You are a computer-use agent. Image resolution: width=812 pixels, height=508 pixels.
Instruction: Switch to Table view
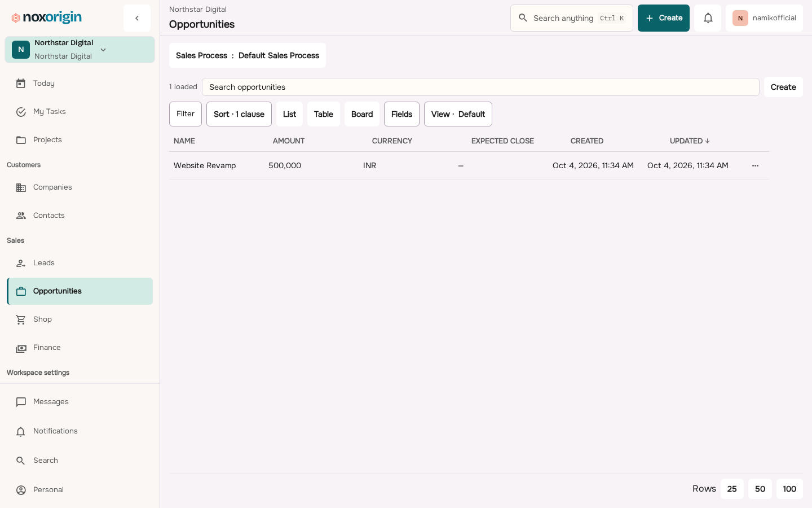point(324,114)
